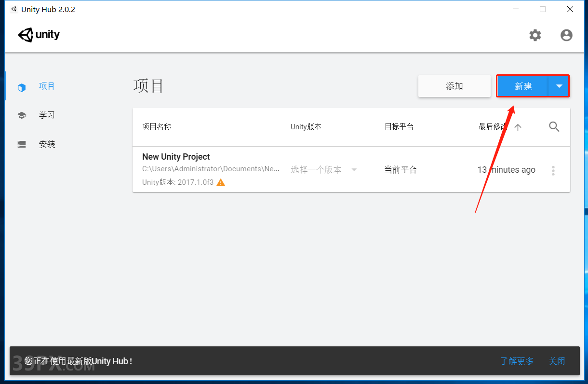Screen dimensions: 588x384
Task: Click the C:\Users\Administrator\Documents path text
Action: coord(211,169)
